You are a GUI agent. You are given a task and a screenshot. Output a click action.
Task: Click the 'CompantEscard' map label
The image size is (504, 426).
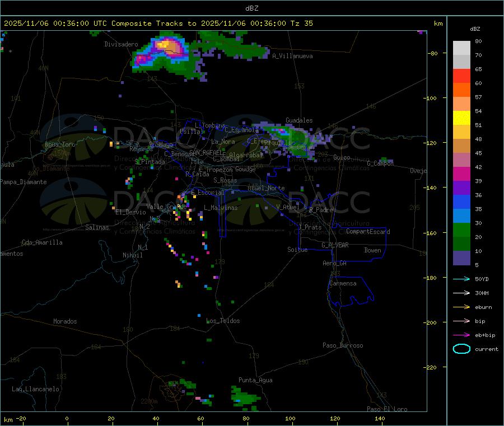[368, 232]
